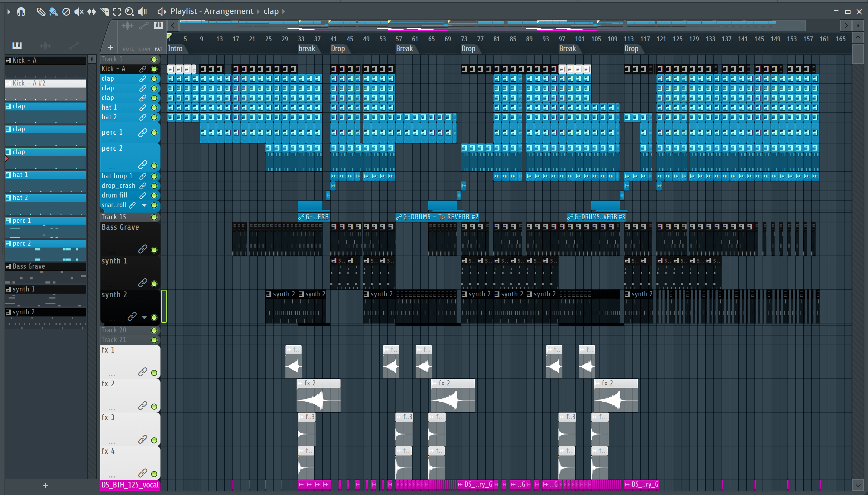Open the Arrangement dropdown arrow
Screen dimensions: 868x495
258,11
